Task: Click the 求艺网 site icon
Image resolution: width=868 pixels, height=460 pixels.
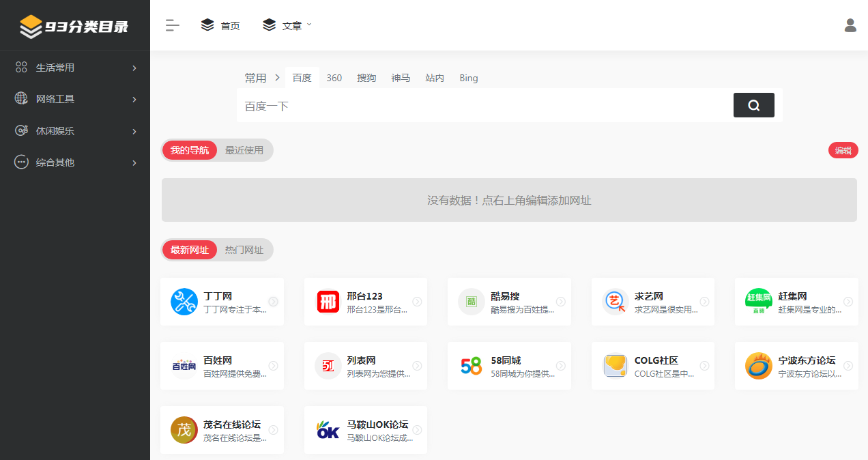Action: pos(616,302)
